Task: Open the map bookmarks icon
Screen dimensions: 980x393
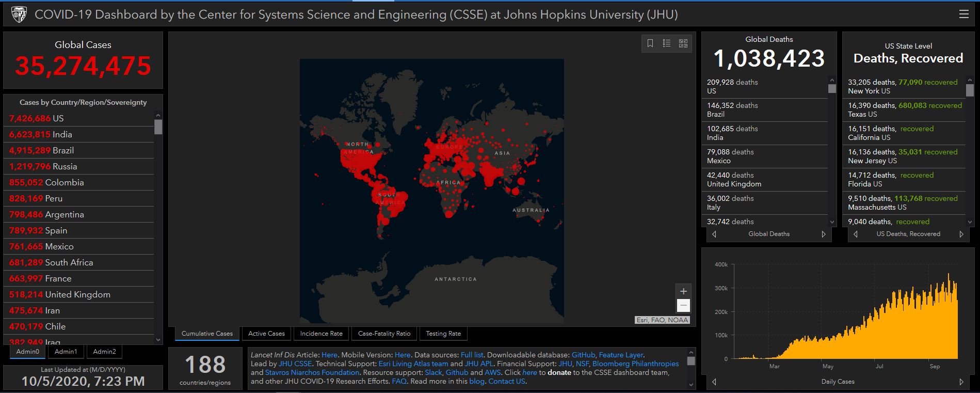Action: pyautogui.click(x=650, y=43)
